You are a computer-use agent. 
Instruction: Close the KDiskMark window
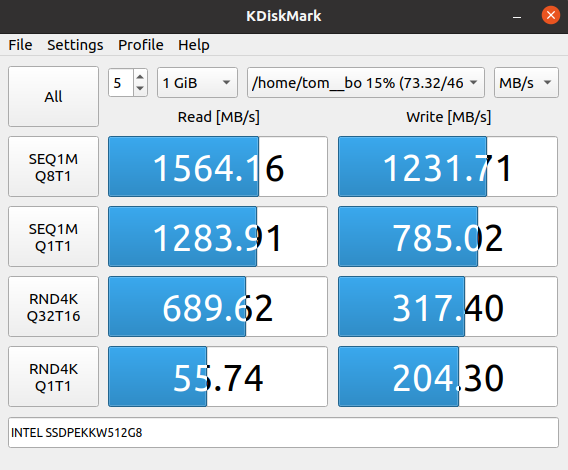point(551,16)
